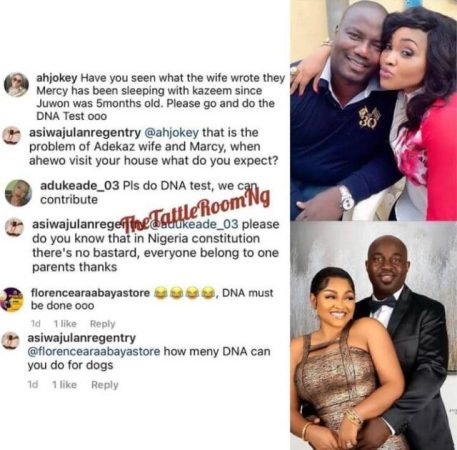Click asiwajulanregentry avatar beside dogs comment
This screenshot has width=457, height=450.
click(x=11, y=341)
